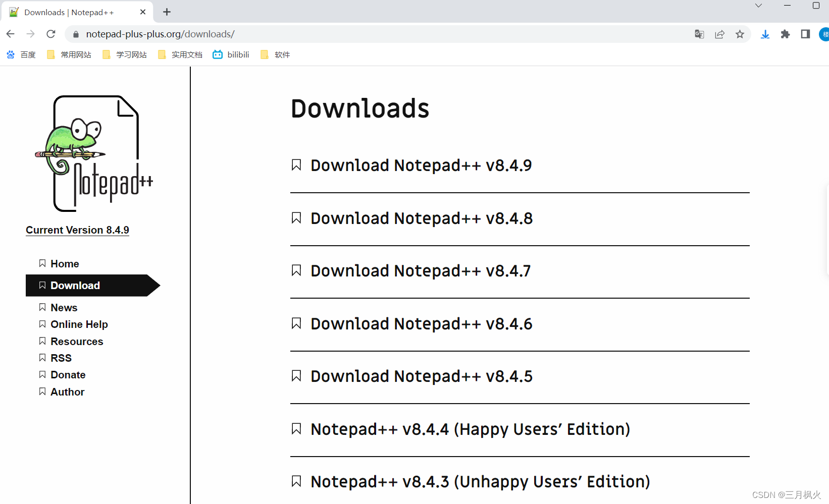
Task: Open Notepad++ v8.4.4 Happy Users' Edition
Action: click(x=471, y=429)
